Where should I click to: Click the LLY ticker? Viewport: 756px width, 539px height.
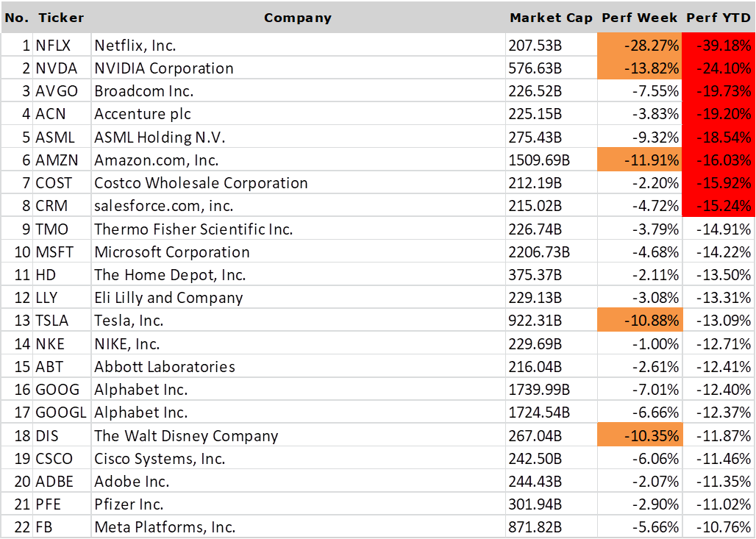pyautogui.click(x=46, y=298)
